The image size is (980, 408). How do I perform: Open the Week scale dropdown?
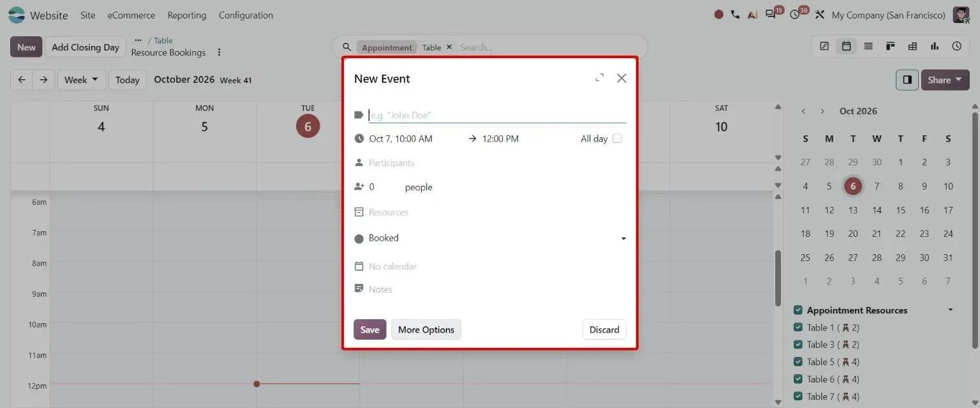coord(81,80)
